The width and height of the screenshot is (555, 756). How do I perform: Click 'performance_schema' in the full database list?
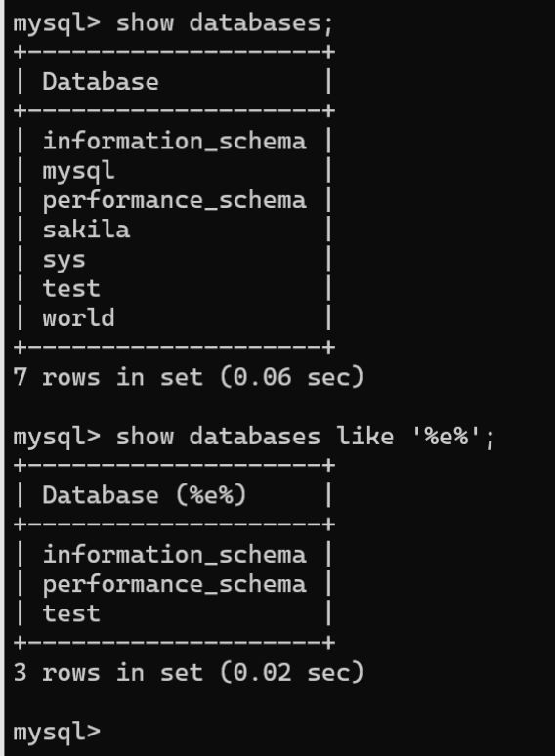pos(174,200)
